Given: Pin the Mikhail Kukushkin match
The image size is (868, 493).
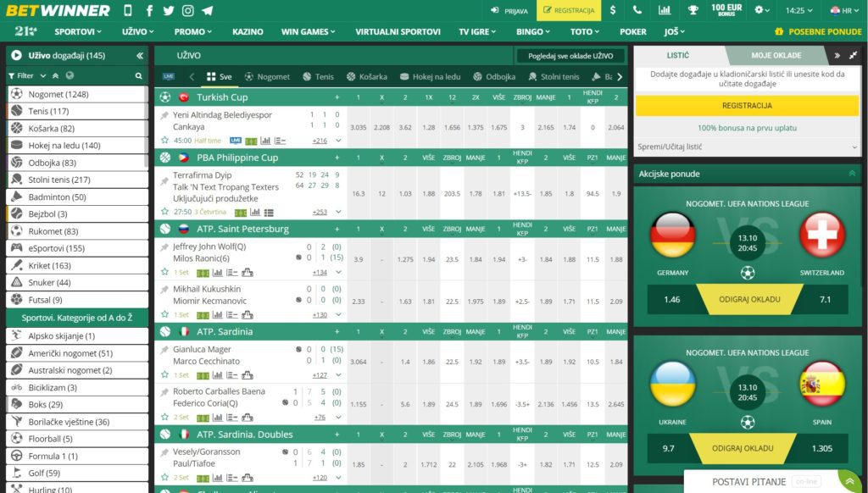Looking at the screenshot, I should click(x=164, y=289).
